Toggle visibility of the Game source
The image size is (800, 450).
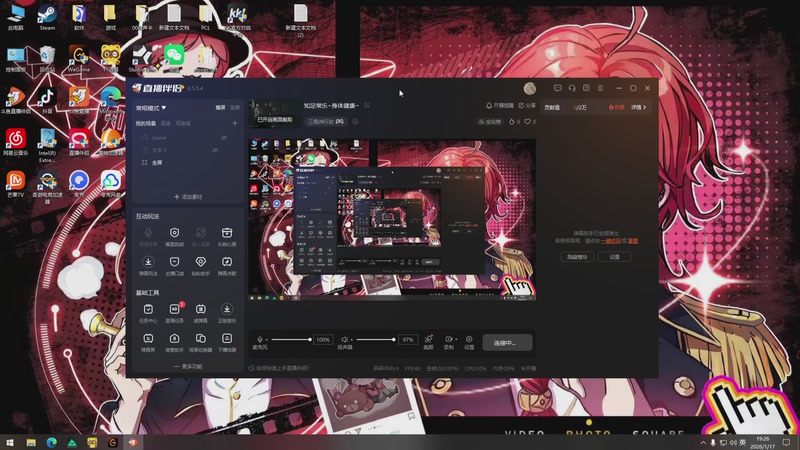point(223,138)
